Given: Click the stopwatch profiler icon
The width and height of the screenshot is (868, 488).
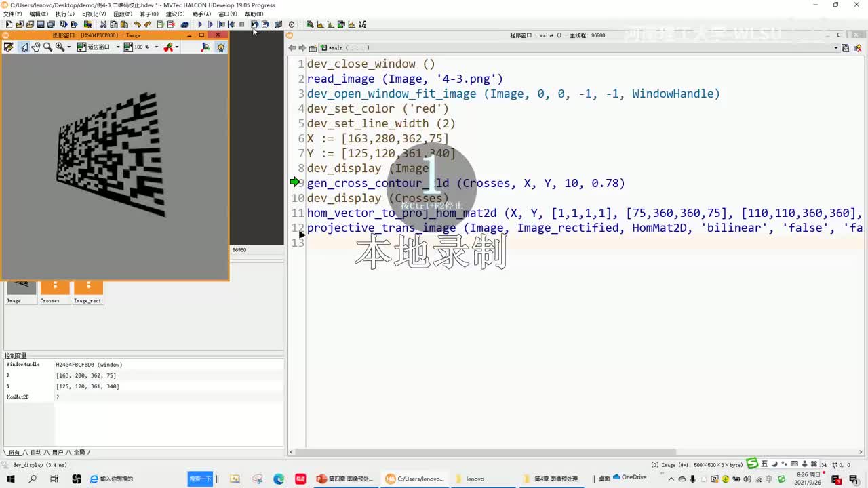Looking at the screenshot, I should tap(292, 24).
